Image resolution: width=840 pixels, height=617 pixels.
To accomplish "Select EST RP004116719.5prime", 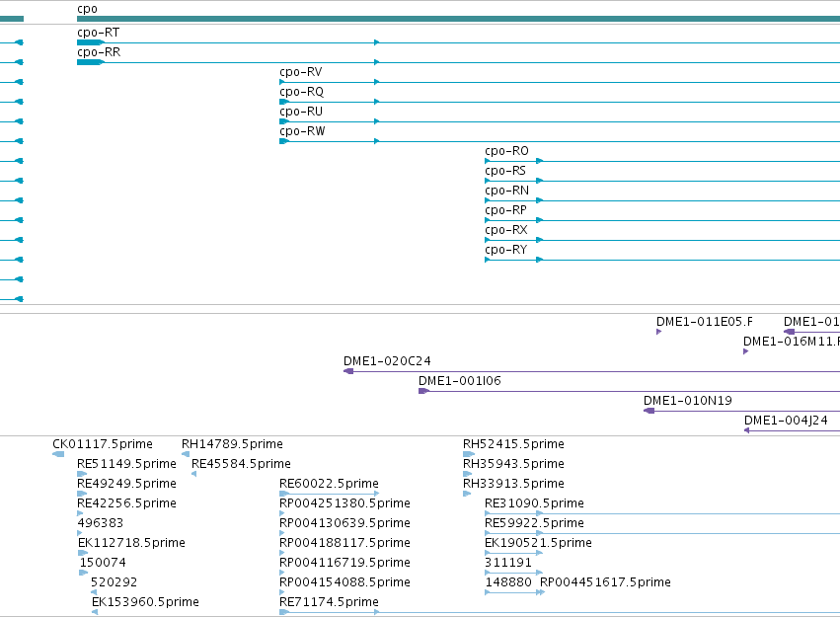I will pos(344,563).
